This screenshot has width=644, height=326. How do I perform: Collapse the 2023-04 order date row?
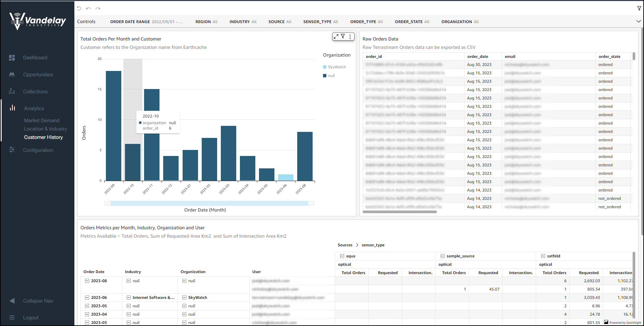pos(87,314)
